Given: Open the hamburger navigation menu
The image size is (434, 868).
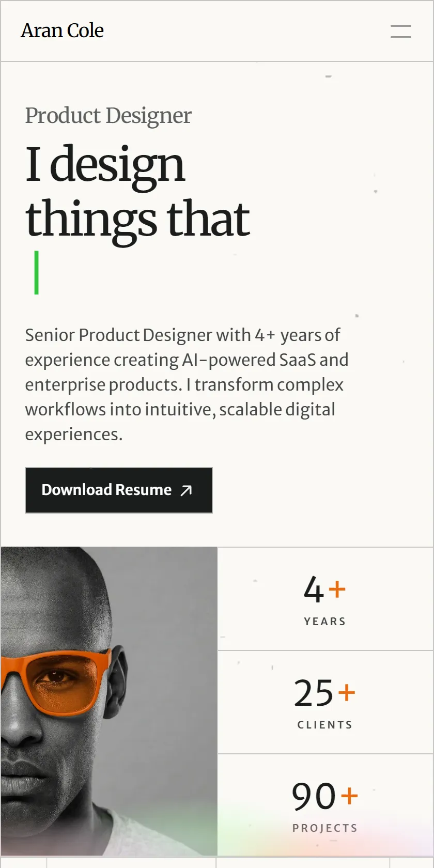Looking at the screenshot, I should pos(400,31).
